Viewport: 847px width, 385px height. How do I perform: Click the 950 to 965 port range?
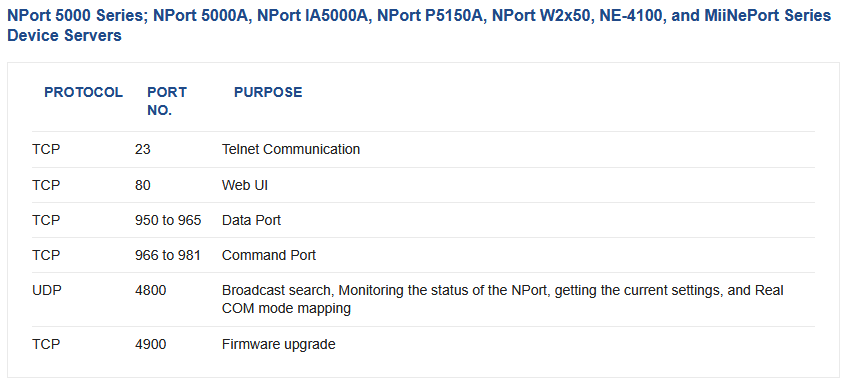click(168, 220)
